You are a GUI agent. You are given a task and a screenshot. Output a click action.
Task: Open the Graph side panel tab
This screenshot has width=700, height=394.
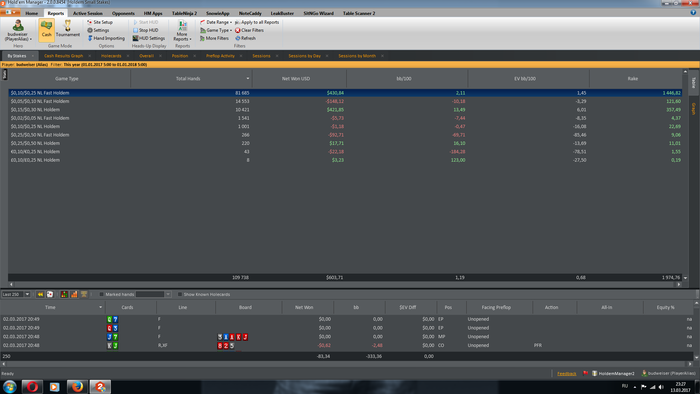pyautogui.click(x=694, y=108)
